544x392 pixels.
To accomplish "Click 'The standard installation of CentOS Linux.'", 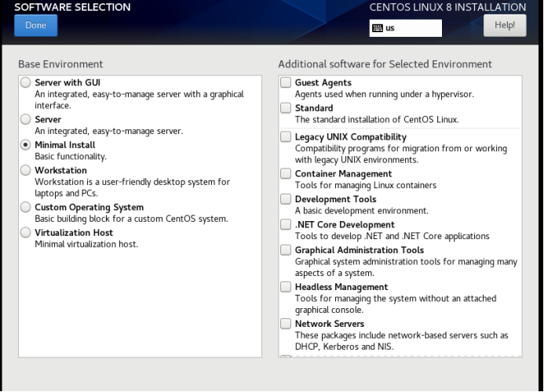I will (x=377, y=120).
